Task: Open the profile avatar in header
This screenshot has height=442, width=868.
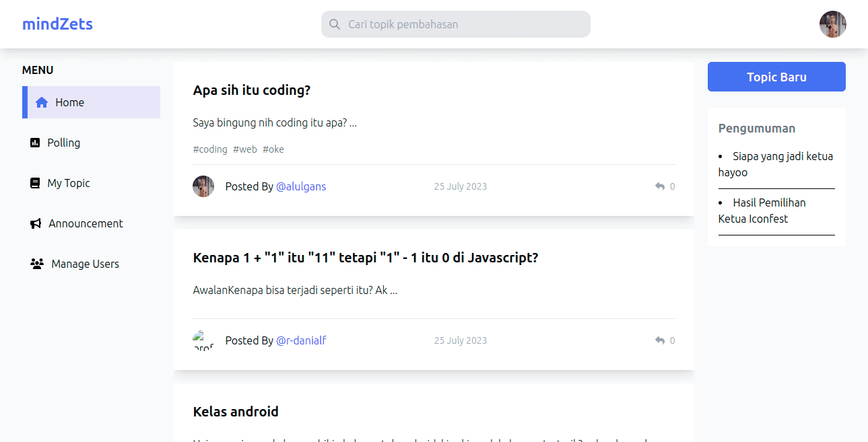Action: pos(833,24)
